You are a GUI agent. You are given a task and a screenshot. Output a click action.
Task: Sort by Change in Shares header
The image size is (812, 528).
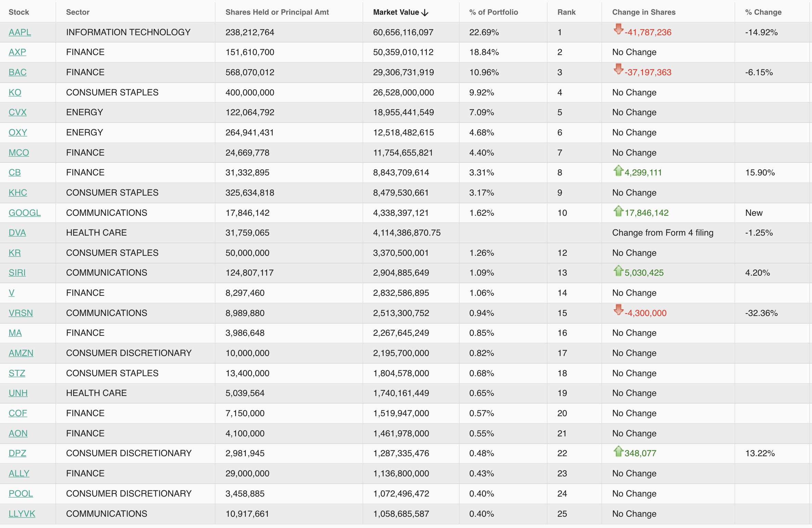[x=643, y=12]
